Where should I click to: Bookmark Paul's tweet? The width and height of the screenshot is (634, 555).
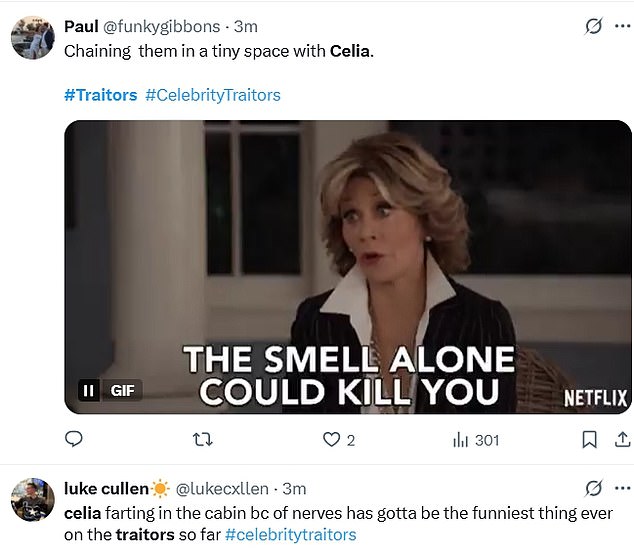tap(590, 439)
